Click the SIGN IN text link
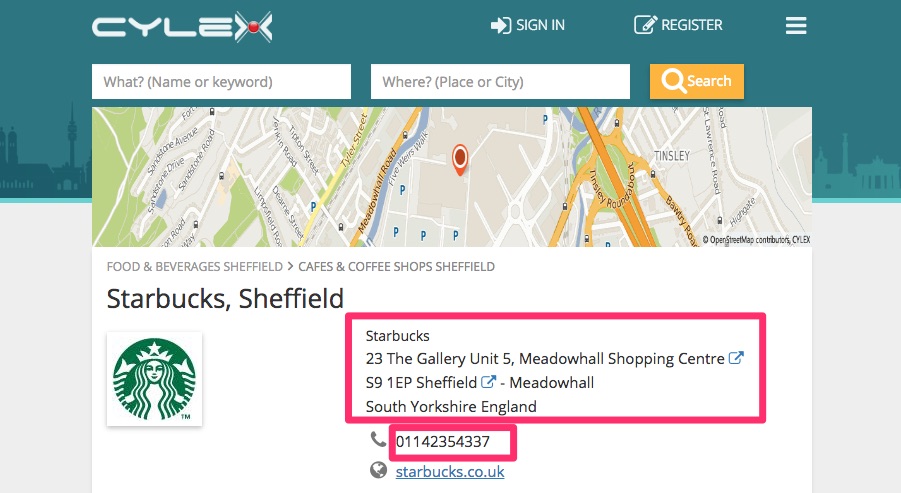The height and width of the screenshot is (493, 901). pos(540,25)
